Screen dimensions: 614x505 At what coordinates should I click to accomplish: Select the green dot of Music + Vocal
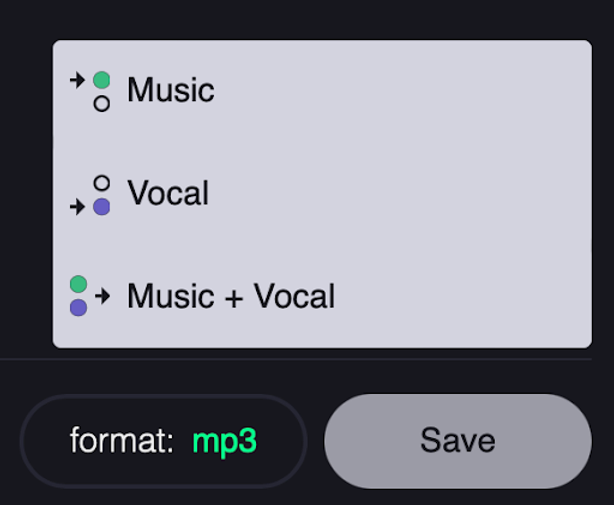[x=78, y=285]
